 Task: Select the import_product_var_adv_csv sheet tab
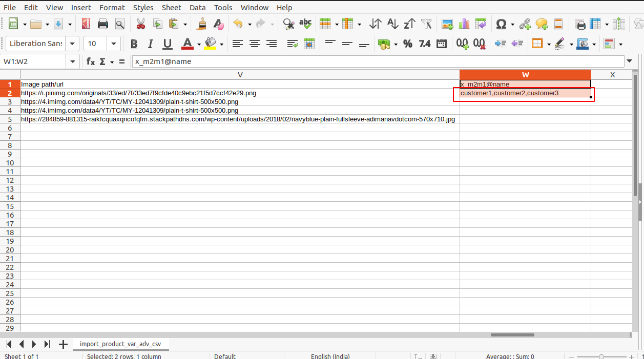point(120,344)
